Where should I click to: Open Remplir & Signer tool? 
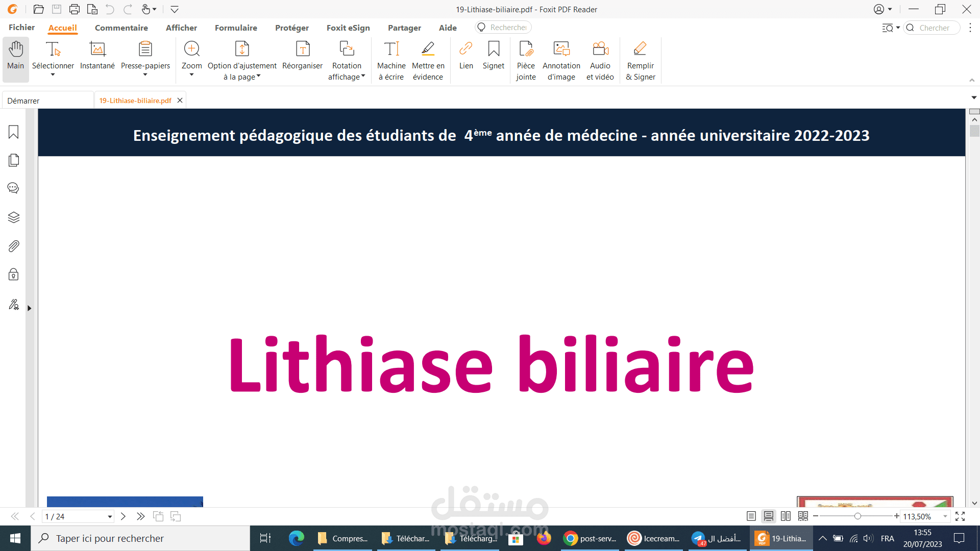(x=641, y=60)
